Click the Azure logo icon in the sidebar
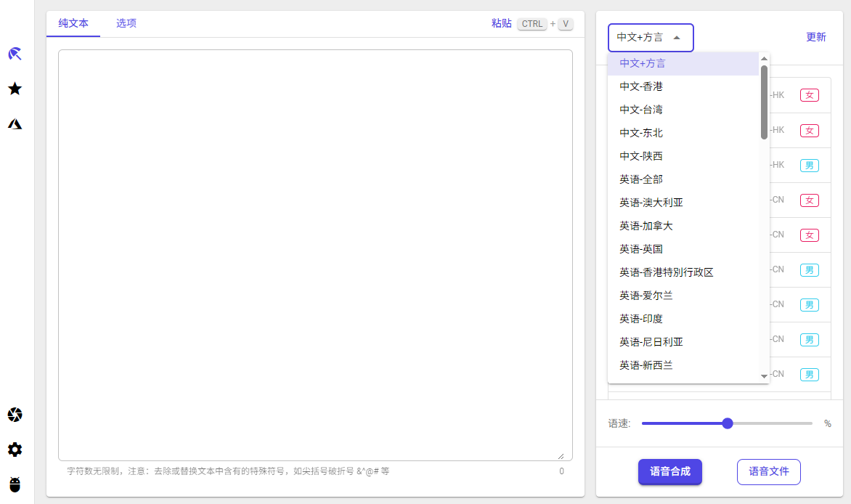851x504 pixels. 15,123
